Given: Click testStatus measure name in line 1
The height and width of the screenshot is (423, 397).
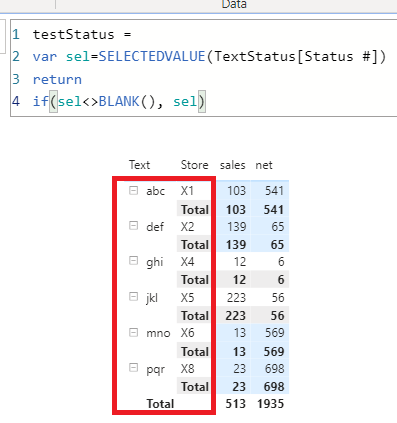Looking at the screenshot, I should tap(74, 34).
